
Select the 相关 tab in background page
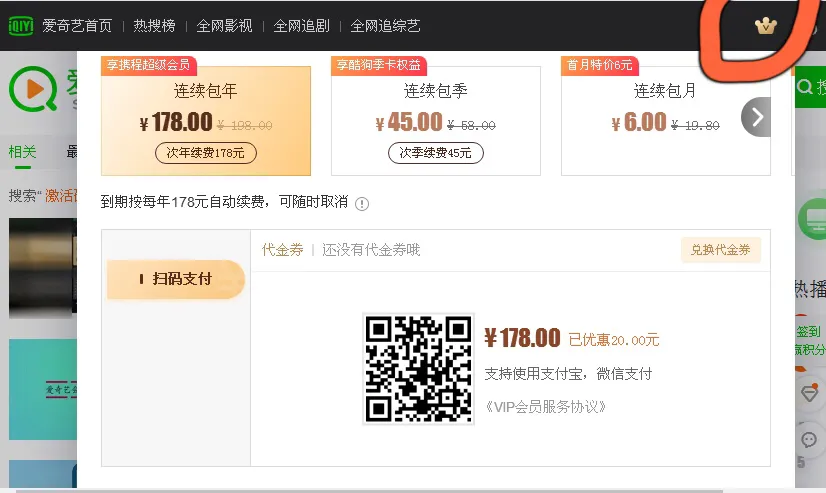click(23, 152)
